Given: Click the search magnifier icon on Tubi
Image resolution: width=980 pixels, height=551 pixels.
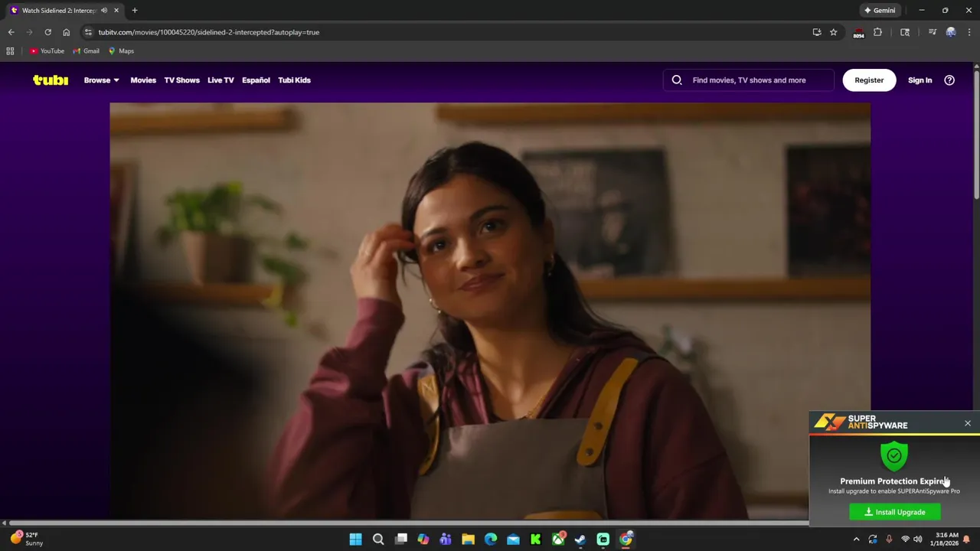Looking at the screenshot, I should point(677,80).
